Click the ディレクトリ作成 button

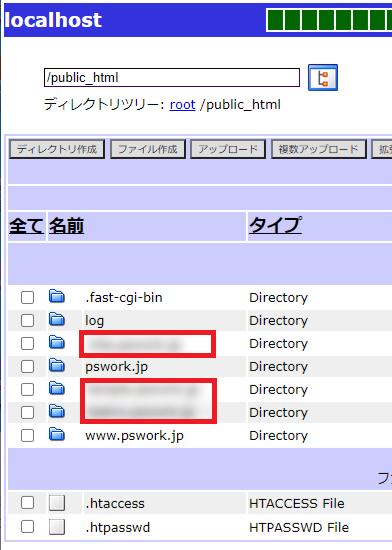tap(57, 149)
